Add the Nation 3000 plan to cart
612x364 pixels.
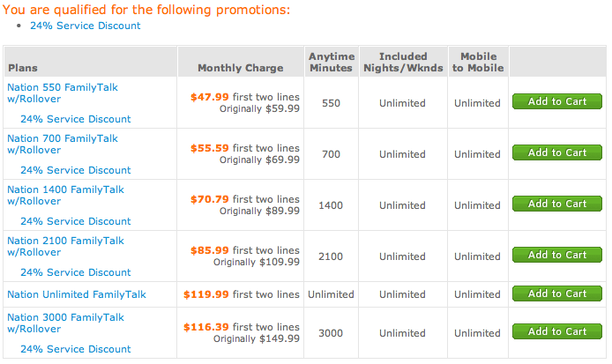(x=557, y=331)
